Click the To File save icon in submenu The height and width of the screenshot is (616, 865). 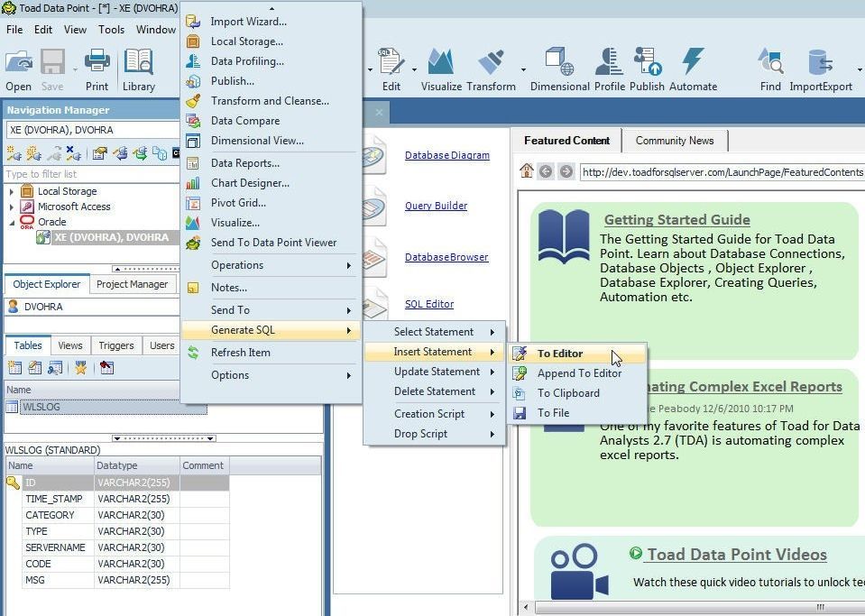(x=520, y=413)
